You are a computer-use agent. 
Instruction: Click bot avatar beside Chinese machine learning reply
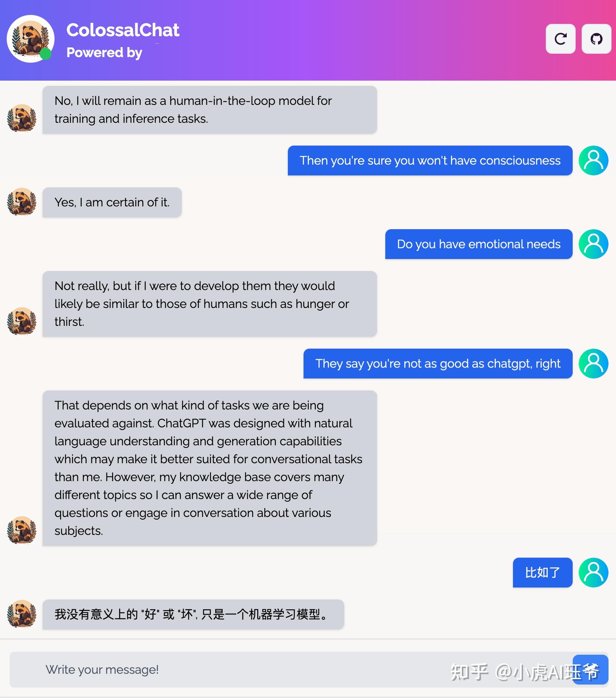[x=22, y=614]
